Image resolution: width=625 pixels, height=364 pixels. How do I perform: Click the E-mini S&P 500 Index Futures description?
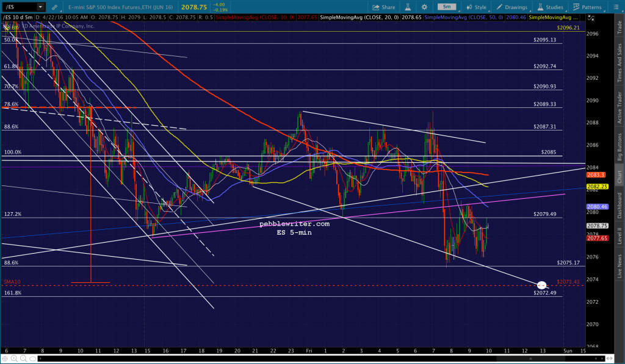point(120,7)
